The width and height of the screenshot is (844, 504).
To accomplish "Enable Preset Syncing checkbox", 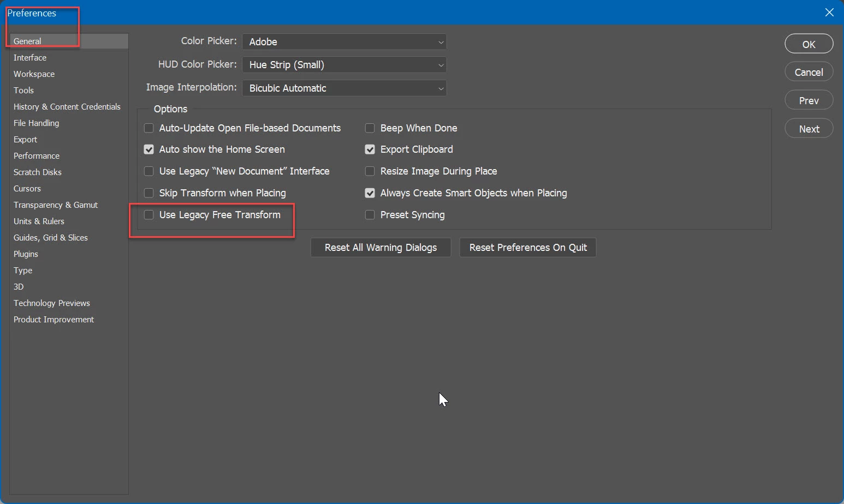I will (x=370, y=215).
